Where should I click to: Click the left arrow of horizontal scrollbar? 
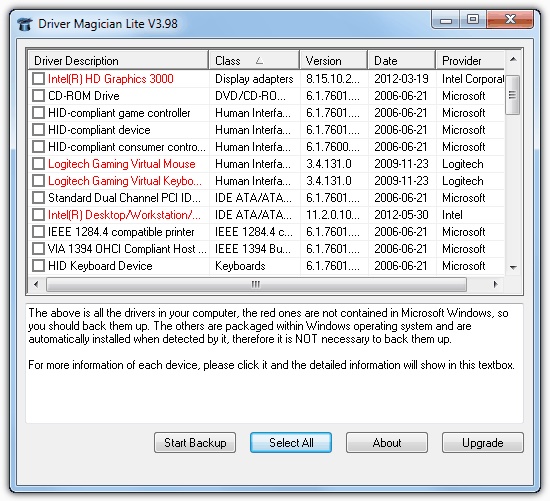pos(36,284)
